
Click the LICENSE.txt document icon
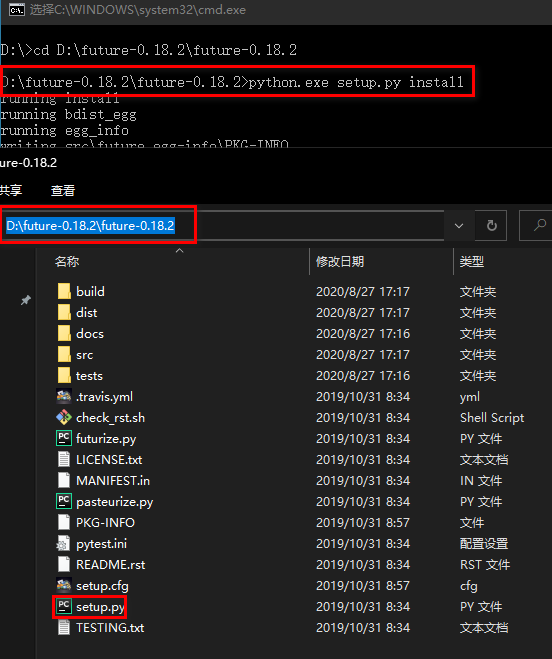click(x=64, y=459)
